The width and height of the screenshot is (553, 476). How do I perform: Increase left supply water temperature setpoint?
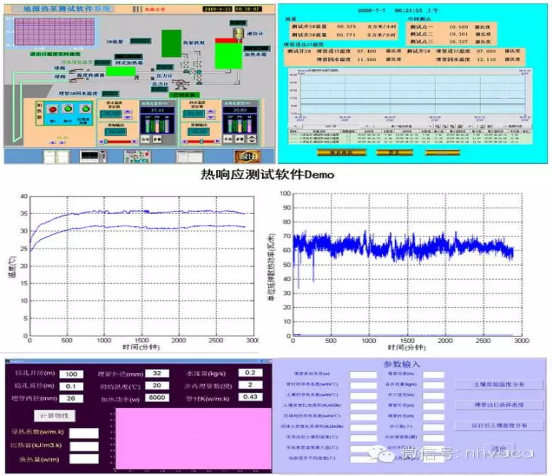128,112
